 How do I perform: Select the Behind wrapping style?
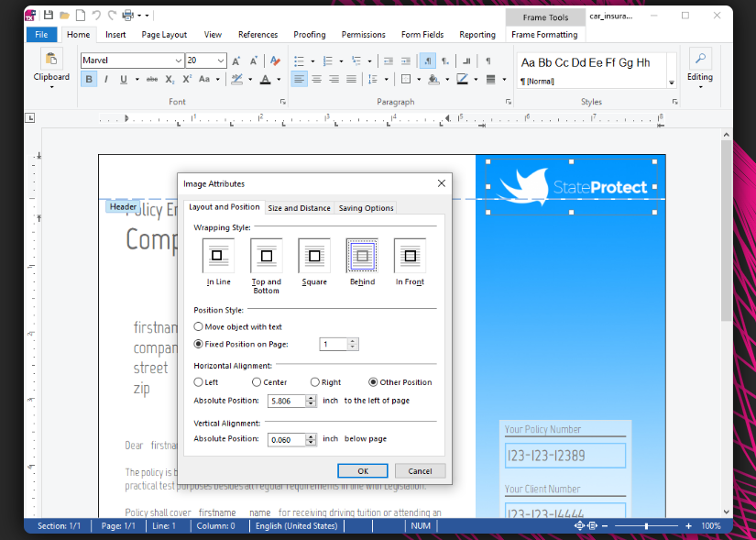coord(361,257)
